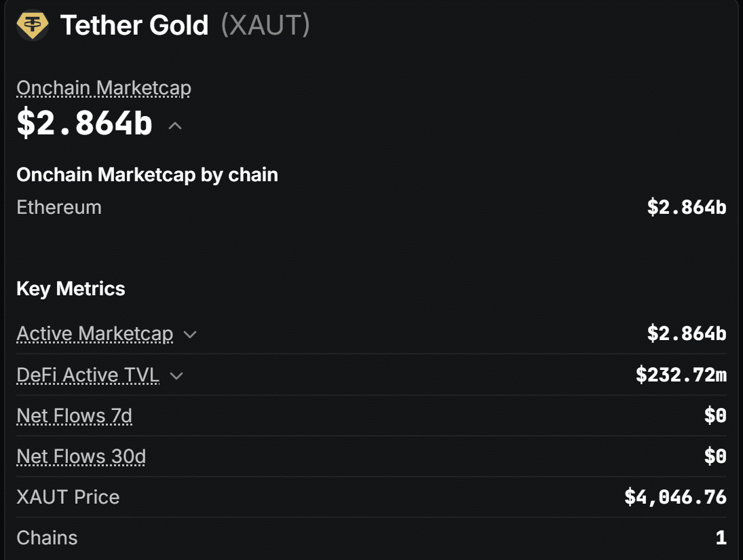Click the Ethereum $2.864b value
Screen dimensions: 743x560
(687, 208)
